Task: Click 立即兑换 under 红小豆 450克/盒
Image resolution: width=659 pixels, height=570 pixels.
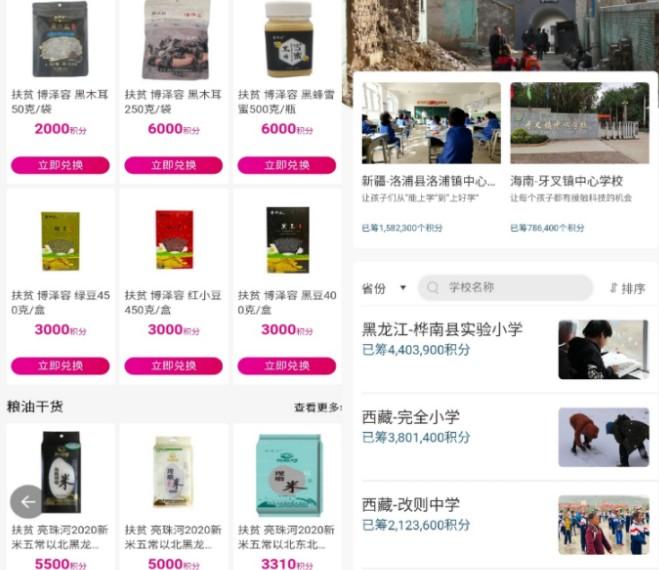Action: click(x=174, y=365)
